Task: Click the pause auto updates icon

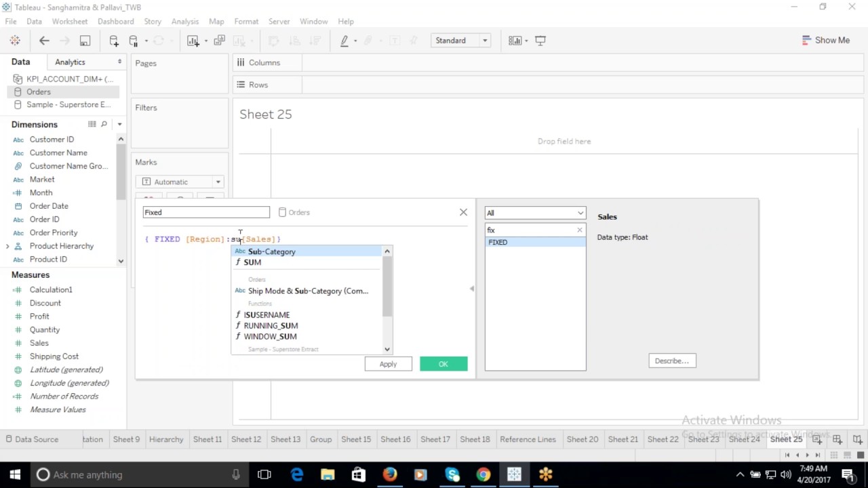Action: click(x=134, y=41)
